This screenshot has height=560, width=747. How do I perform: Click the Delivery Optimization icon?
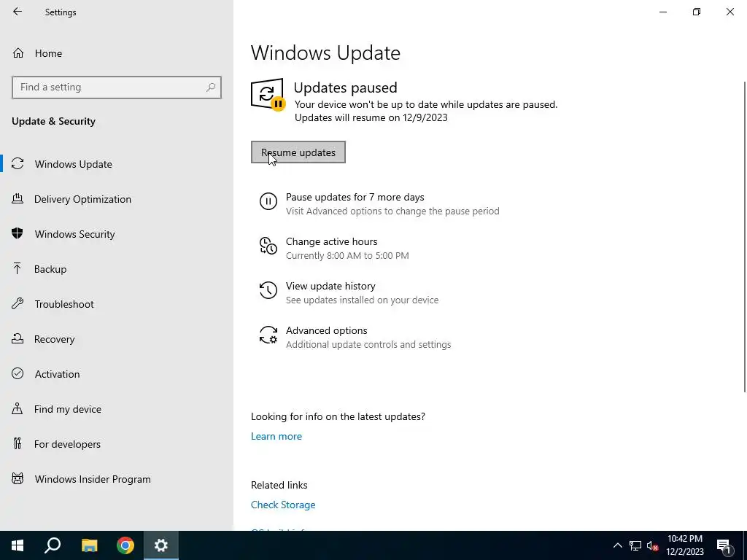tap(18, 199)
